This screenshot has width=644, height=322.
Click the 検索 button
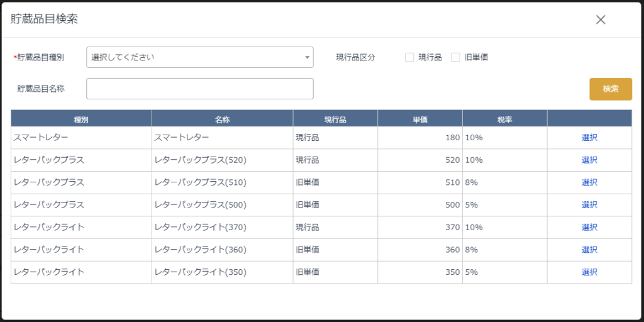click(x=611, y=89)
